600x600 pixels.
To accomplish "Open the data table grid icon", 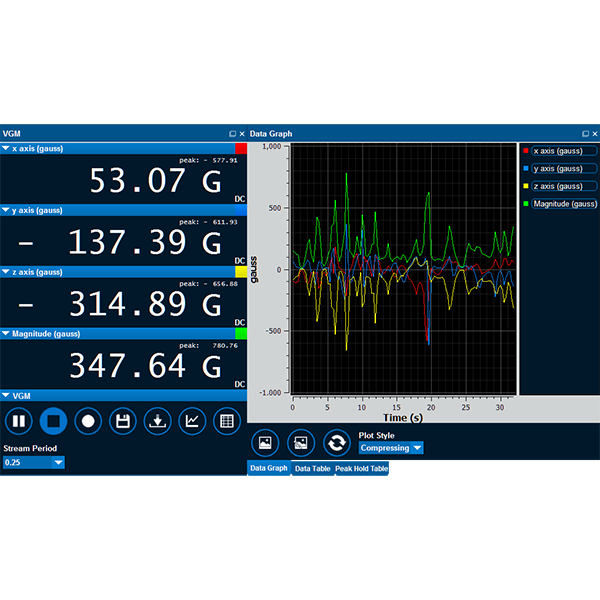I will [x=227, y=422].
